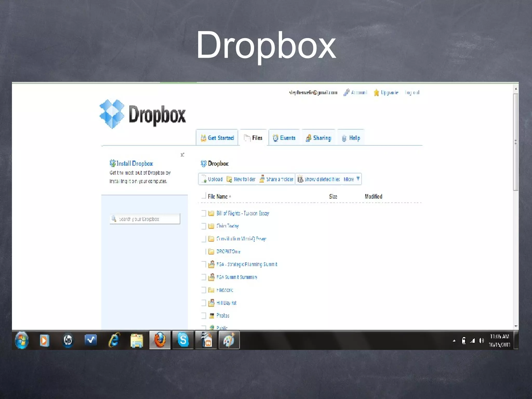Toggle the select-all File Name checkbox
Image resolution: width=532 pixels, height=399 pixels.
tap(204, 196)
